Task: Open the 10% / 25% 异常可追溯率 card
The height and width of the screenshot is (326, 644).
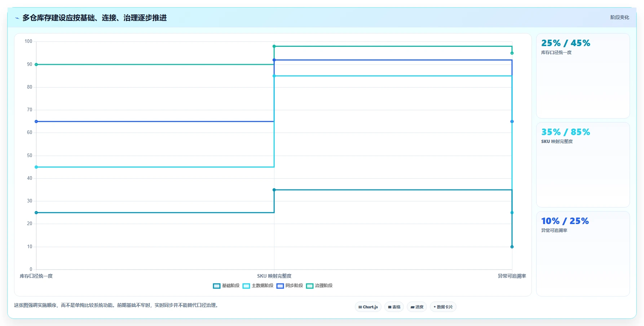Action: [x=583, y=254]
